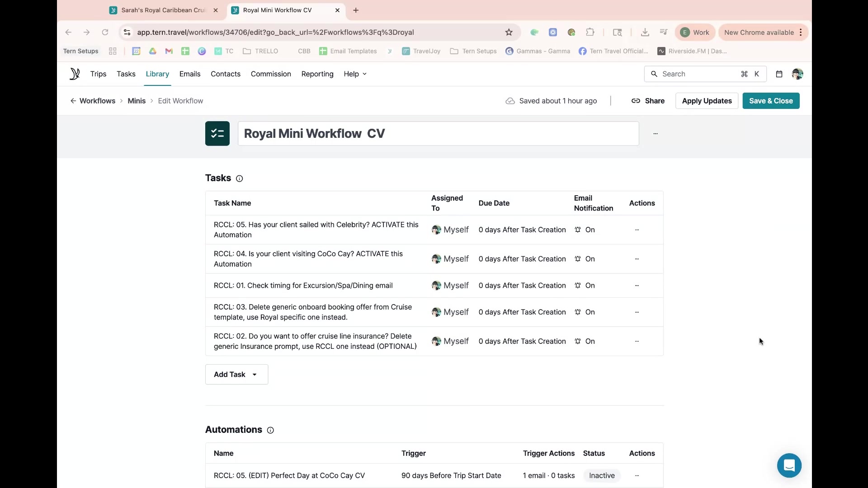Share this workflow

click(648, 101)
